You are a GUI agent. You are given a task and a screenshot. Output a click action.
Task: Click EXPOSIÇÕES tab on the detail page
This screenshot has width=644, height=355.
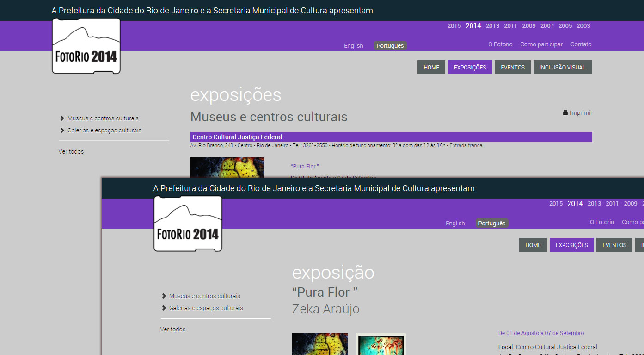pos(571,245)
